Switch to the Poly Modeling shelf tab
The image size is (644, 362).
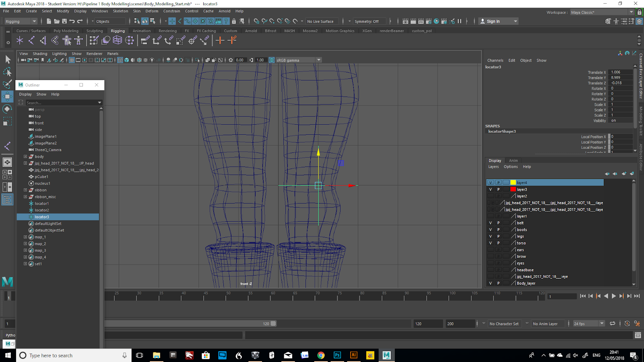[x=66, y=31]
